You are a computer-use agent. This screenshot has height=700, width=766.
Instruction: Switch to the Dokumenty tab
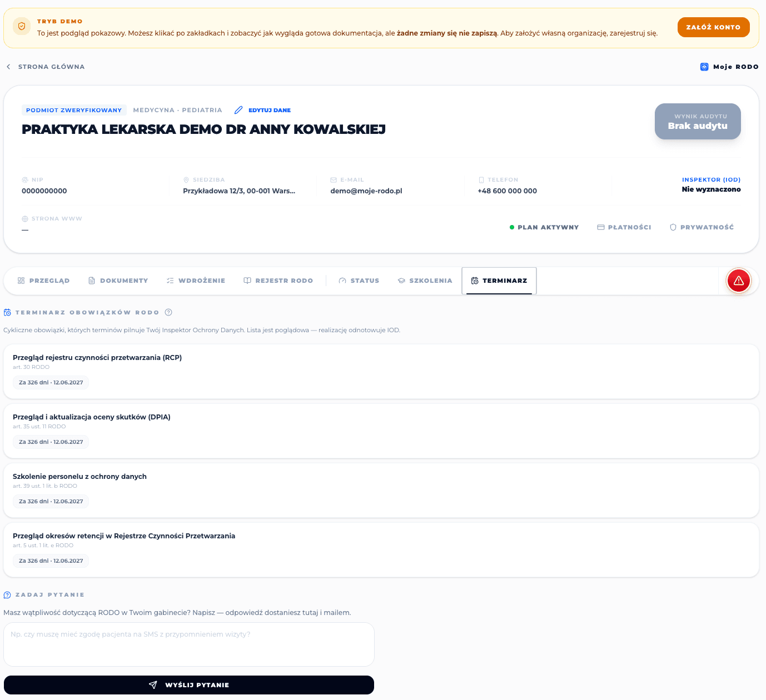118,281
